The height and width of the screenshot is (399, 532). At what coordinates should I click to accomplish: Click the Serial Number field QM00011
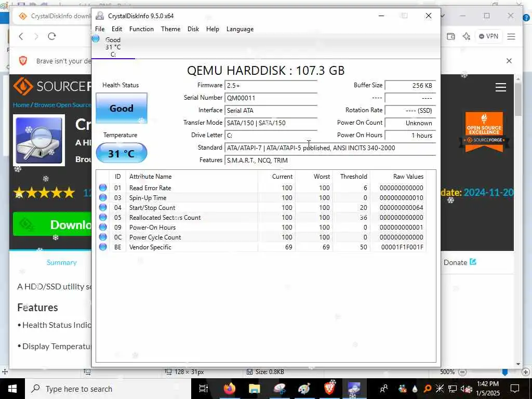pos(271,98)
